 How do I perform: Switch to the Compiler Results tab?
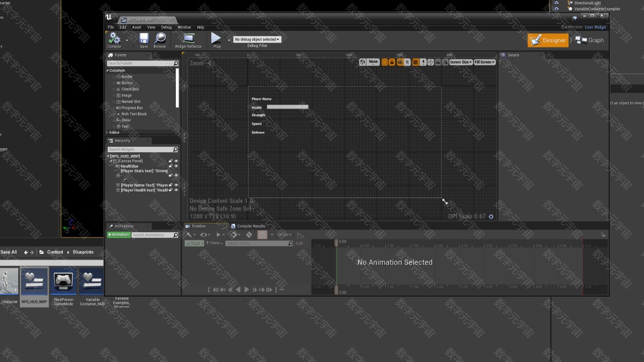(x=248, y=226)
